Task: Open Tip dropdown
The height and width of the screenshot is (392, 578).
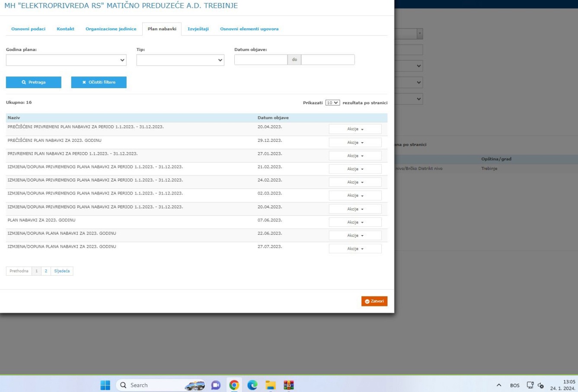Action: [180, 60]
